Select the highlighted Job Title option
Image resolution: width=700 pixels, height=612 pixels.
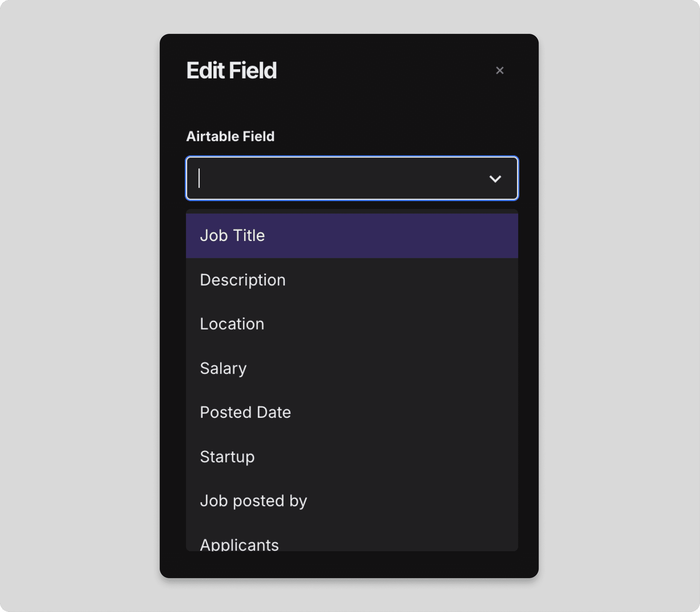click(x=352, y=236)
